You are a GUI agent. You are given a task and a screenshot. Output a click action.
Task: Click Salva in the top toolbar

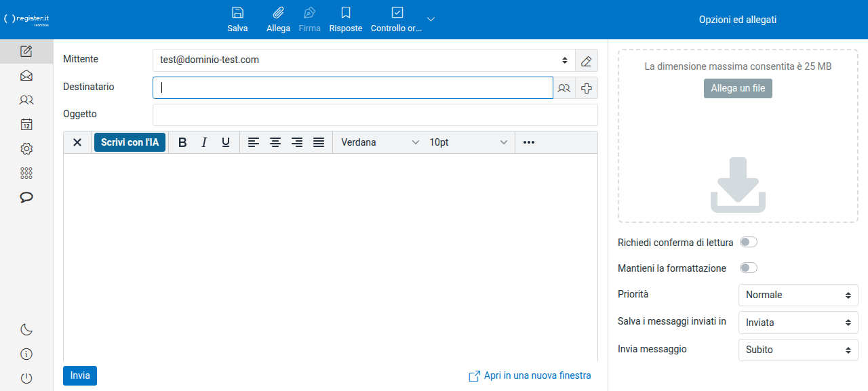click(x=237, y=20)
